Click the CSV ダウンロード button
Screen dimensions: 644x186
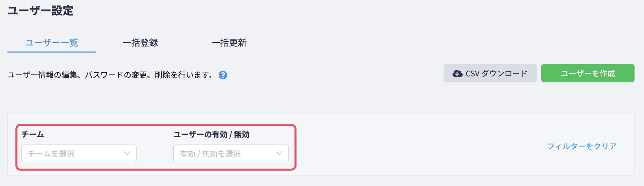[490, 73]
